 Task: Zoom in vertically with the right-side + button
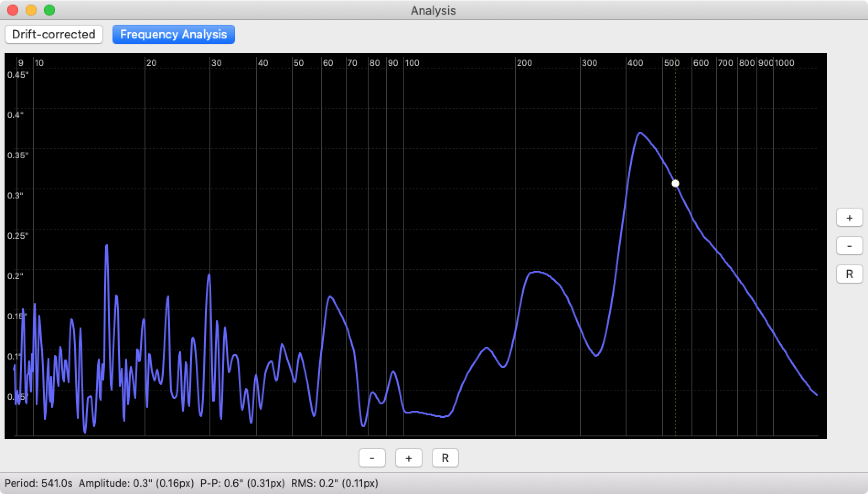coord(849,218)
